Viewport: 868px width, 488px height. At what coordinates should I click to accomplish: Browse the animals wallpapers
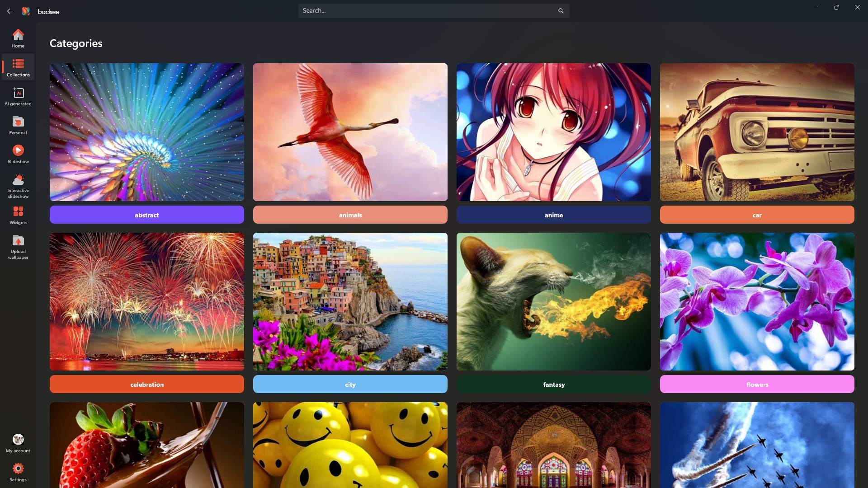click(x=350, y=215)
